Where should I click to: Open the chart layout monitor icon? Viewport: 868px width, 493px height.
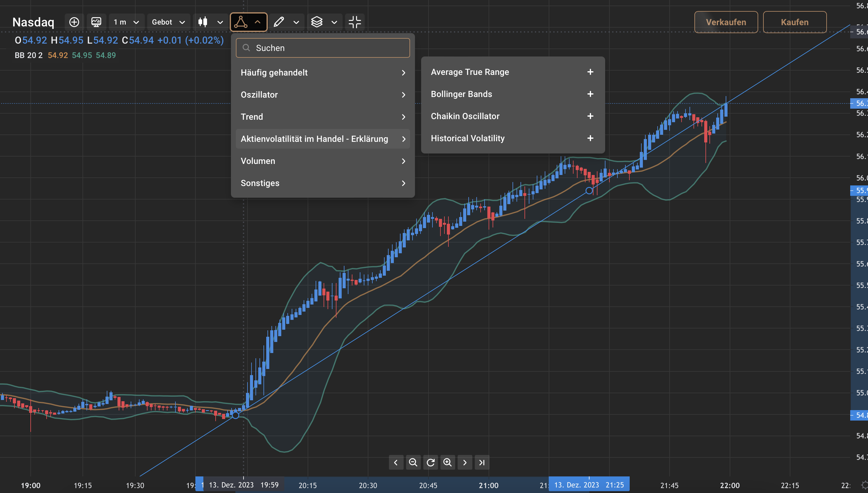coord(96,22)
